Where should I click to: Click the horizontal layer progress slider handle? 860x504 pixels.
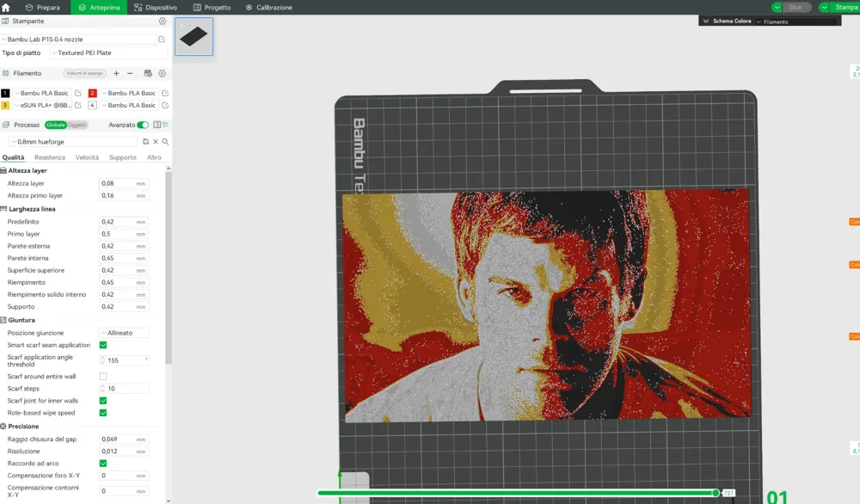pyautogui.click(x=716, y=493)
